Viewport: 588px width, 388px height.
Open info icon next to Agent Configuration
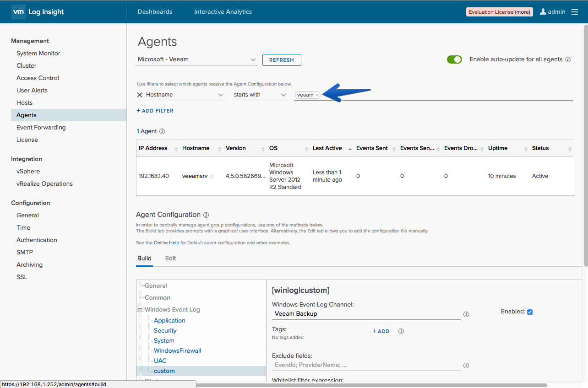pyautogui.click(x=206, y=215)
